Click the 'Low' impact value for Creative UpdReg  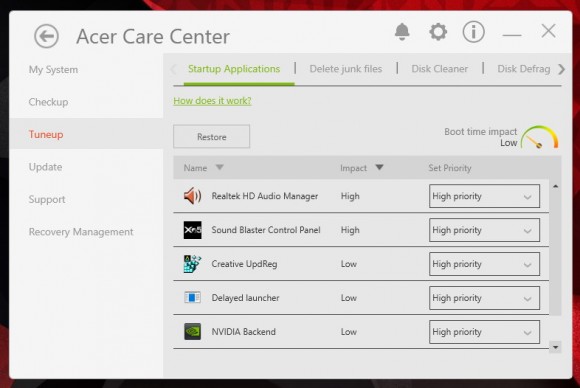click(x=348, y=264)
